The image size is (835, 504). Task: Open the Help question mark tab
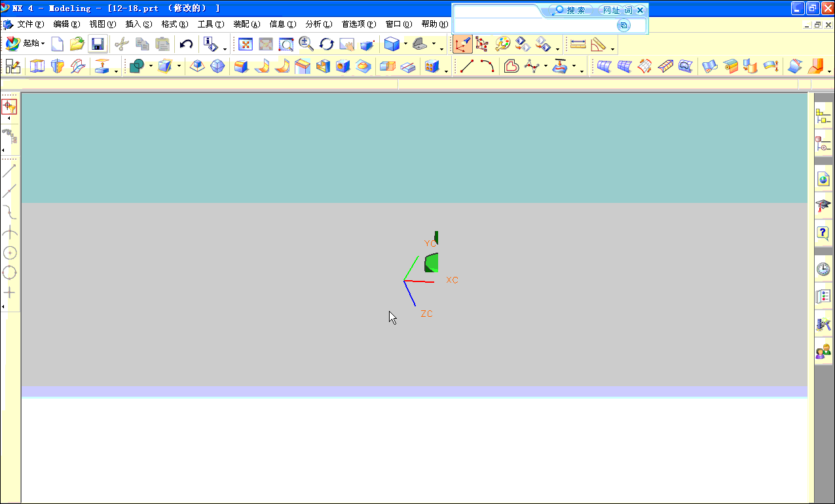(823, 233)
